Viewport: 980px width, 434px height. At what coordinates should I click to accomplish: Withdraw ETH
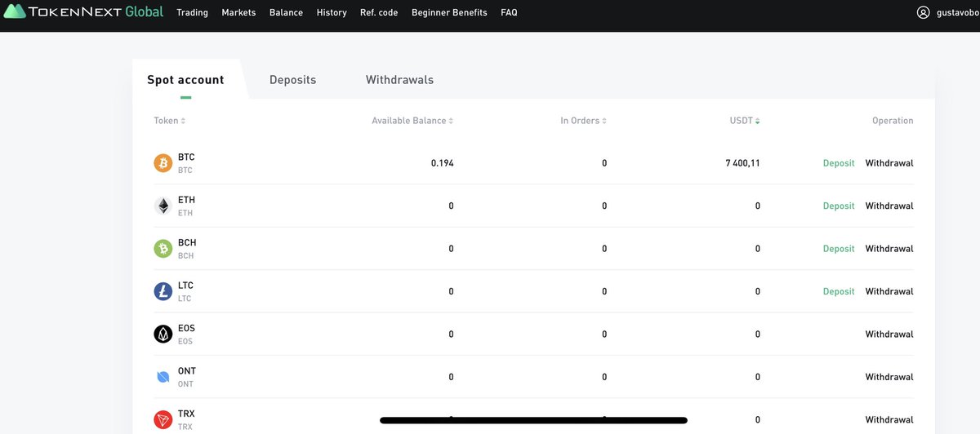(x=889, y=206)
